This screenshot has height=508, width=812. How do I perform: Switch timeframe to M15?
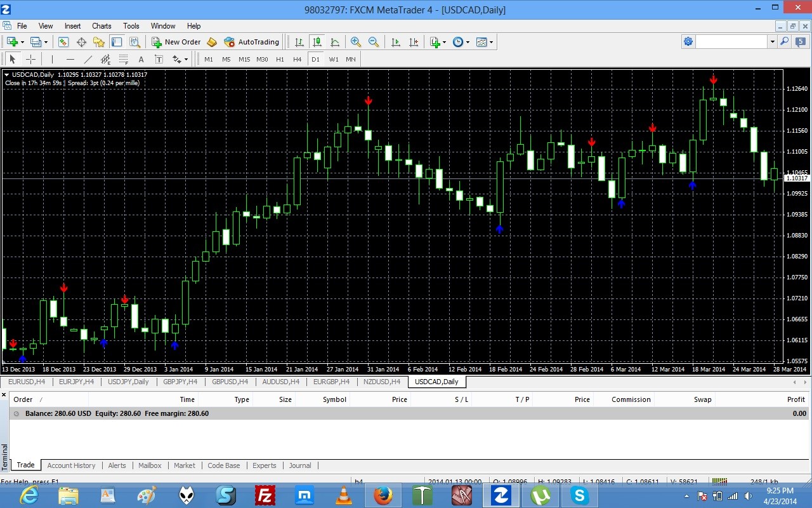(244, 59)
